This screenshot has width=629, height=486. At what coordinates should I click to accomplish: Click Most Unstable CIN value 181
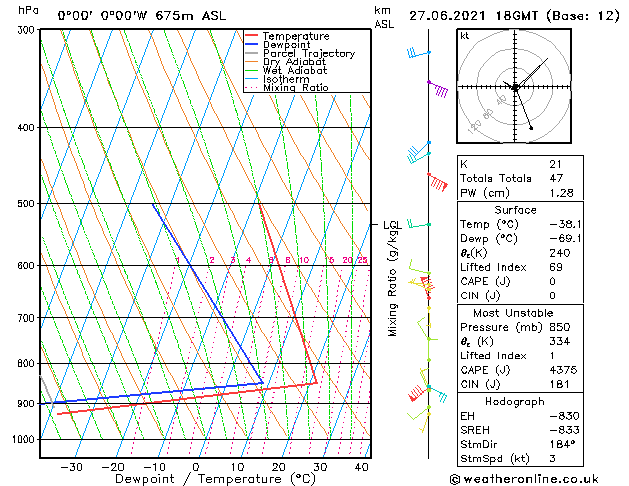pos(560,384)
